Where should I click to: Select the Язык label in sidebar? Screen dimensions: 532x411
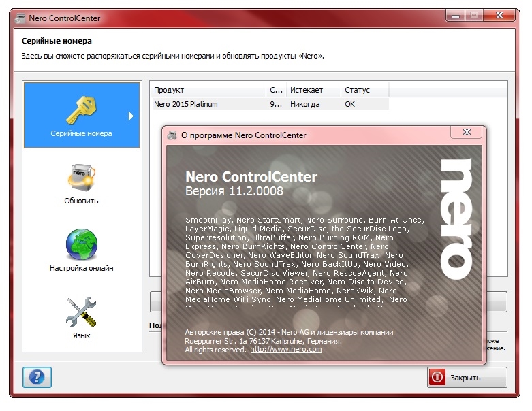click(82, 335)
